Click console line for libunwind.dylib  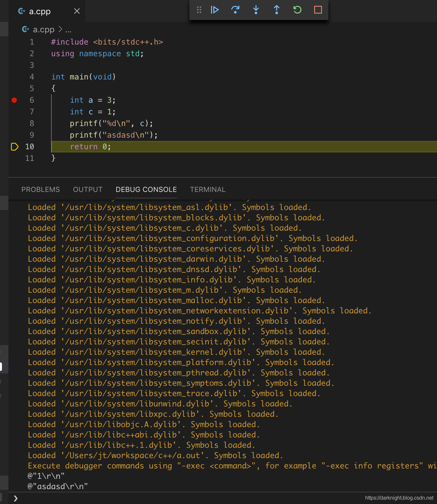pyautogui.click(x=160, y=404)
